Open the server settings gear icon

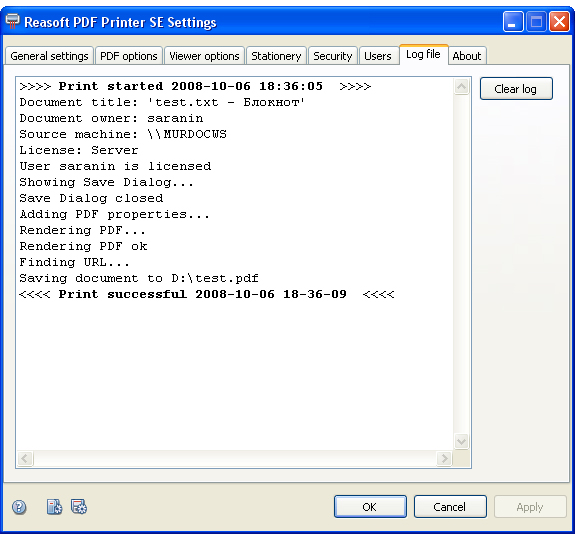click(x=54, y=507)
